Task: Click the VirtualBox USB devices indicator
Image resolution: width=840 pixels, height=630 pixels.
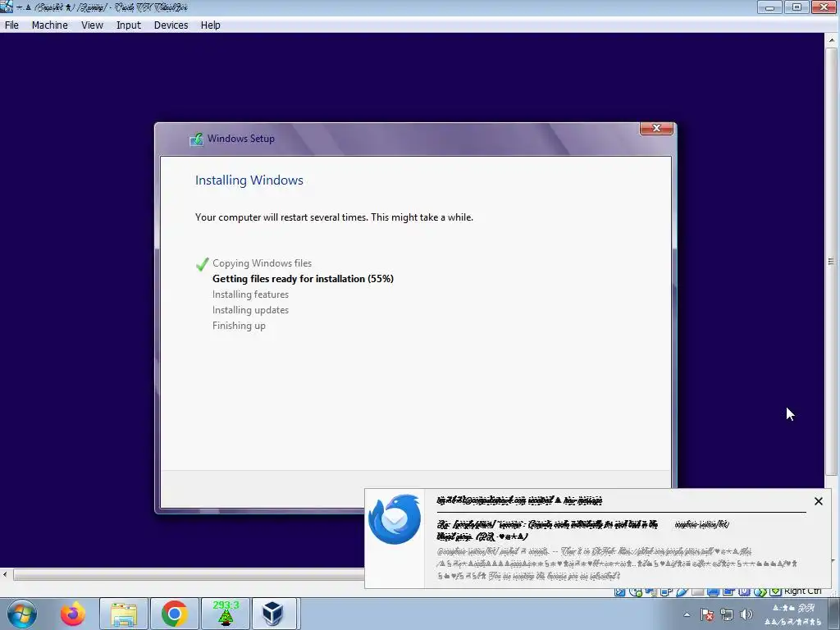Action: click(682, 591)
